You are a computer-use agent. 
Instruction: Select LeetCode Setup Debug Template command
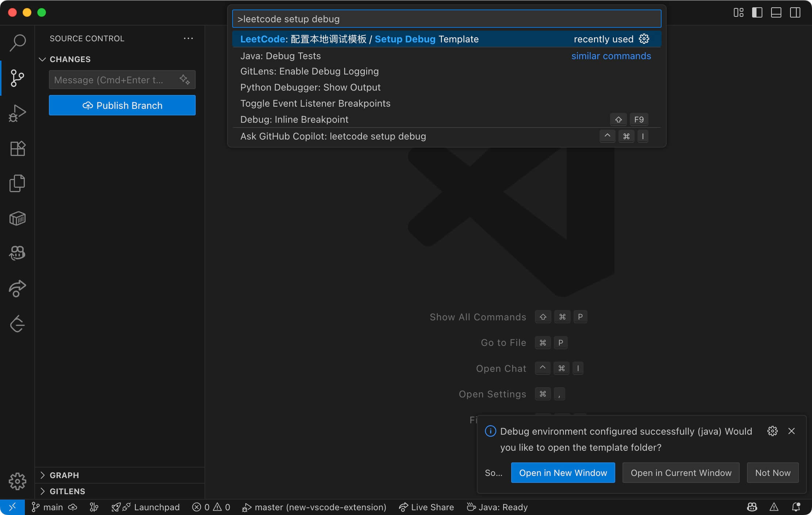359,39
